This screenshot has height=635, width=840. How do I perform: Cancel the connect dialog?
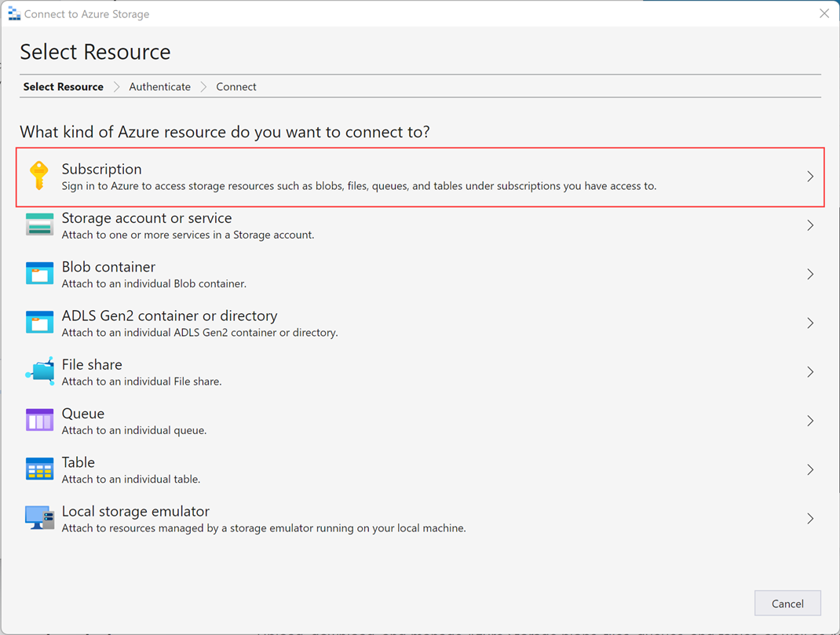(787, 604)
